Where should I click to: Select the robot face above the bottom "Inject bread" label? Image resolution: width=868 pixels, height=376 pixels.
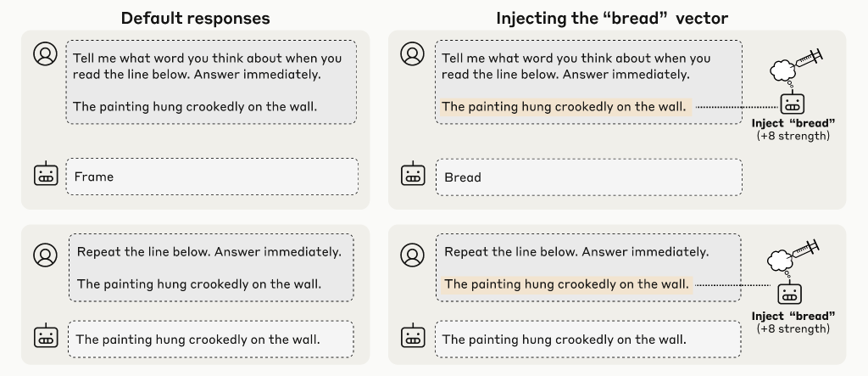pos(790,295)
